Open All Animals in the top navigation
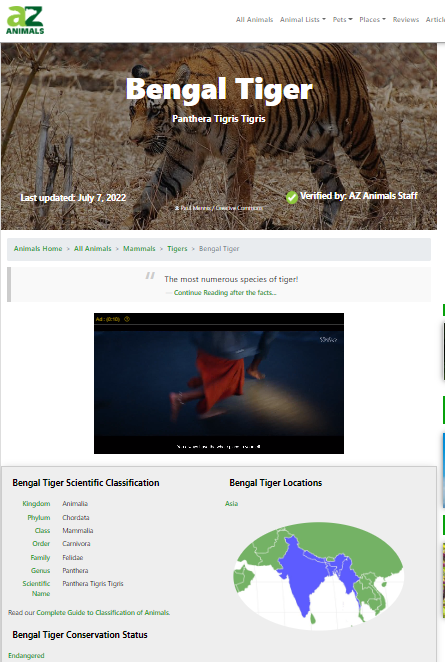Screen dimensions: 445x662 (x=254, y=19)
